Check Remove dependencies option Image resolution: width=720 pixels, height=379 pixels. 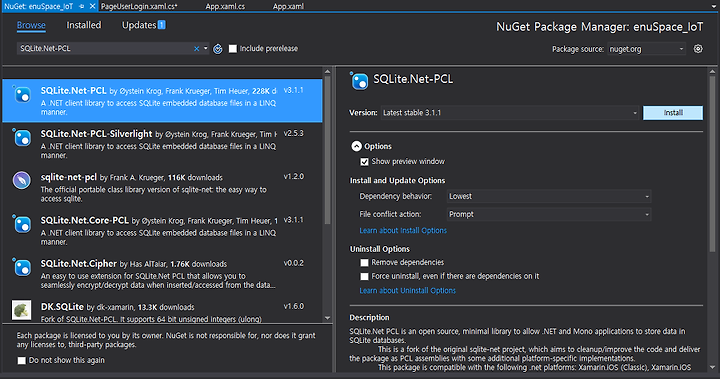(364, 263)
